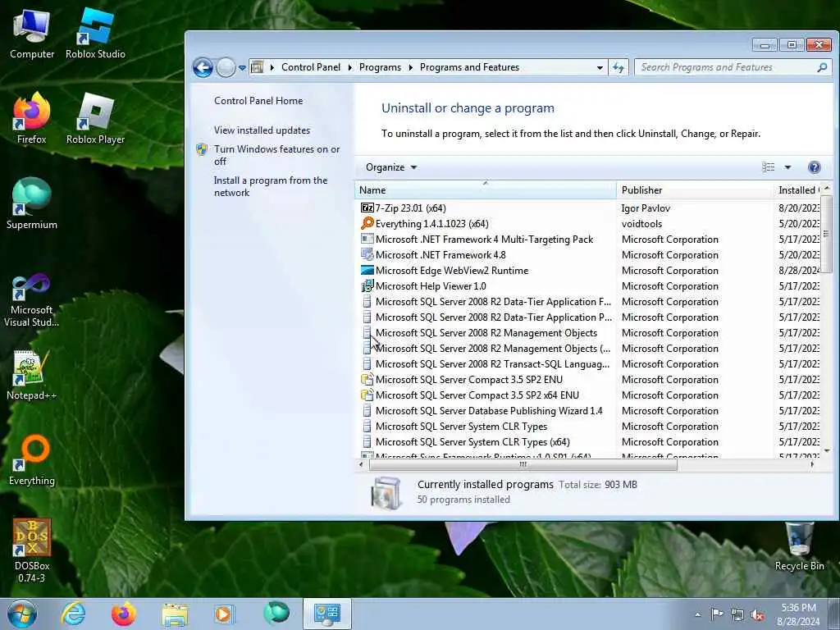Click the muted volume tray icon

[x=757, y=615]
